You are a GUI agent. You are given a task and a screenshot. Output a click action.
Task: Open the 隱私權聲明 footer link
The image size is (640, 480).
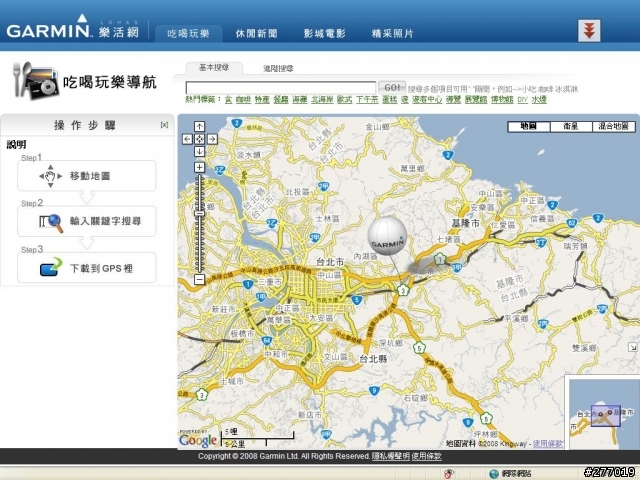tap(391, 456)
